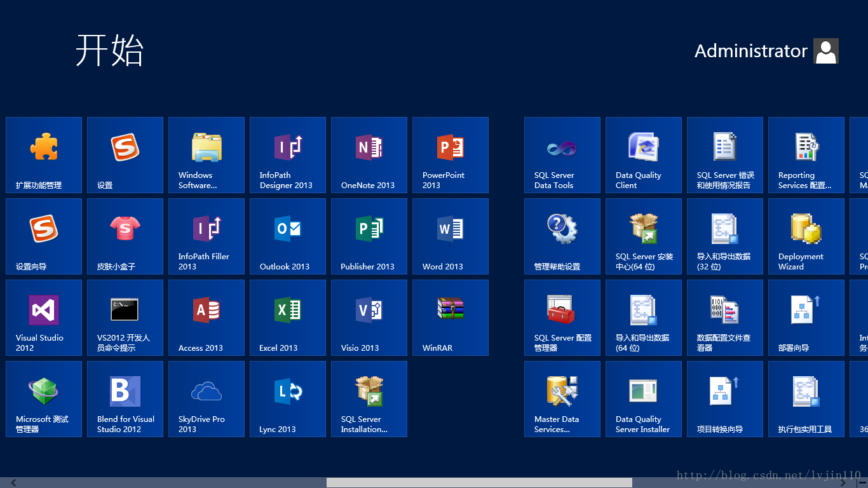The height and width of the screenshot is (488, 868).
Task: Launch Access 2013
Action: [207, 318]
